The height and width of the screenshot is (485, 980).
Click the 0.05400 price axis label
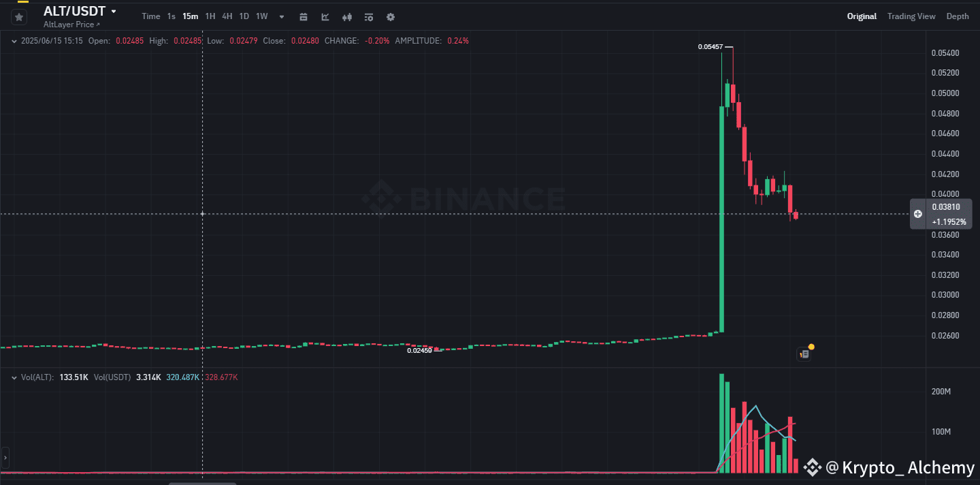945,53
